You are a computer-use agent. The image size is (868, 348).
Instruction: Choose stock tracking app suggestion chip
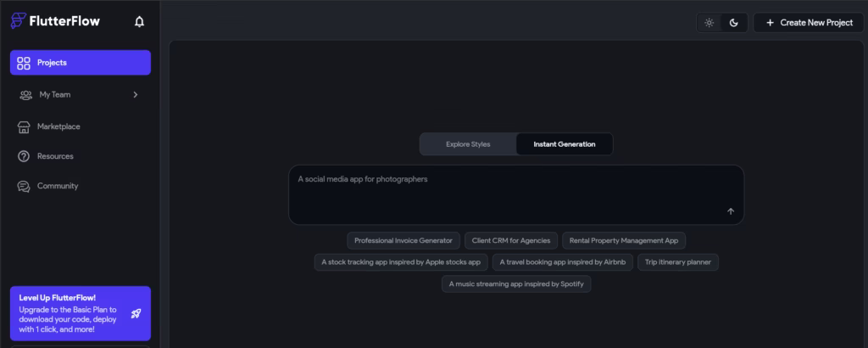click(x=401, y=262)
